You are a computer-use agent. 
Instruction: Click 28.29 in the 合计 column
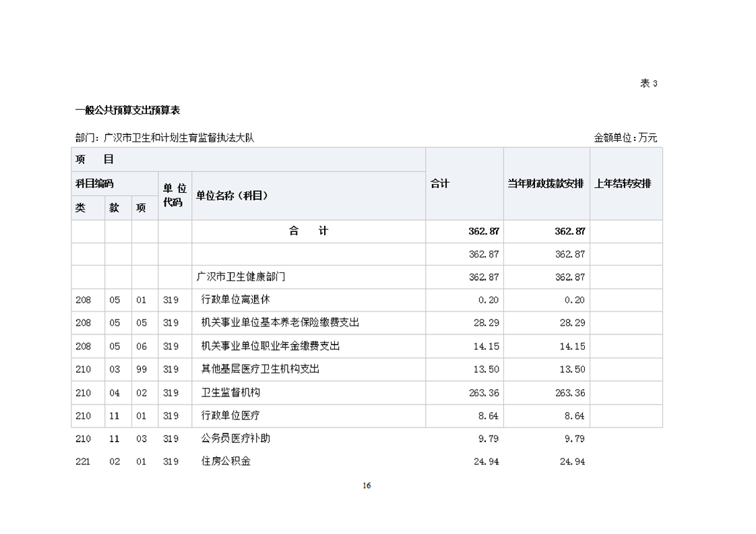click(486, 323)
